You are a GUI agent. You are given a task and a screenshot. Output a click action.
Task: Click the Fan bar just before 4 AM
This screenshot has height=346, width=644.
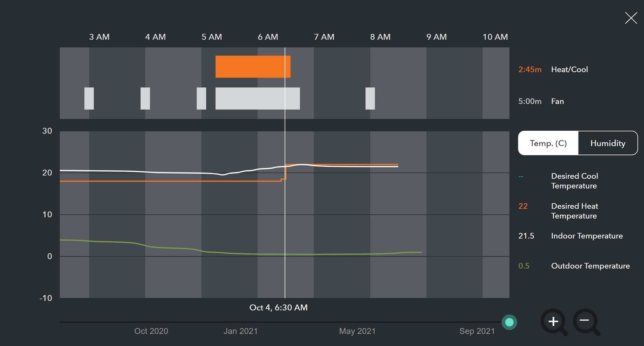tap(145, 99)
